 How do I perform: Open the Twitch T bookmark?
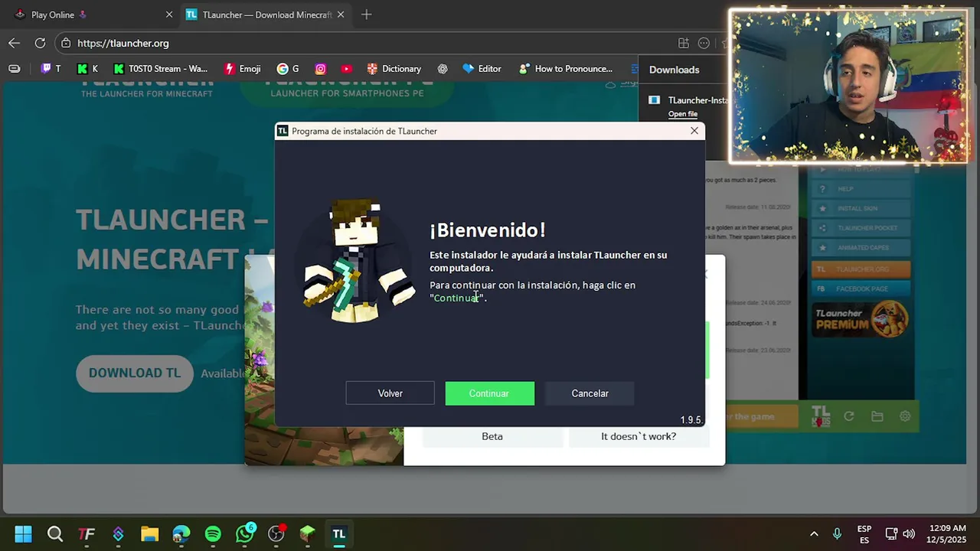(51, 68)
